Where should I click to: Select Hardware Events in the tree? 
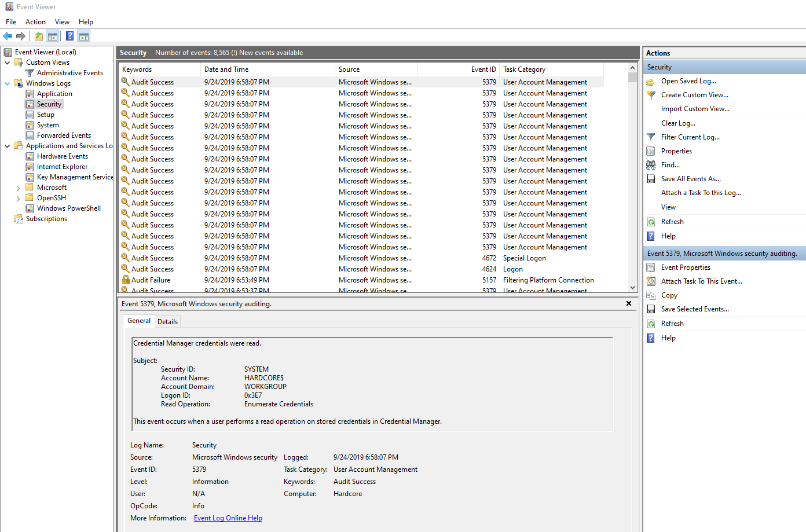tap(63, 156)
